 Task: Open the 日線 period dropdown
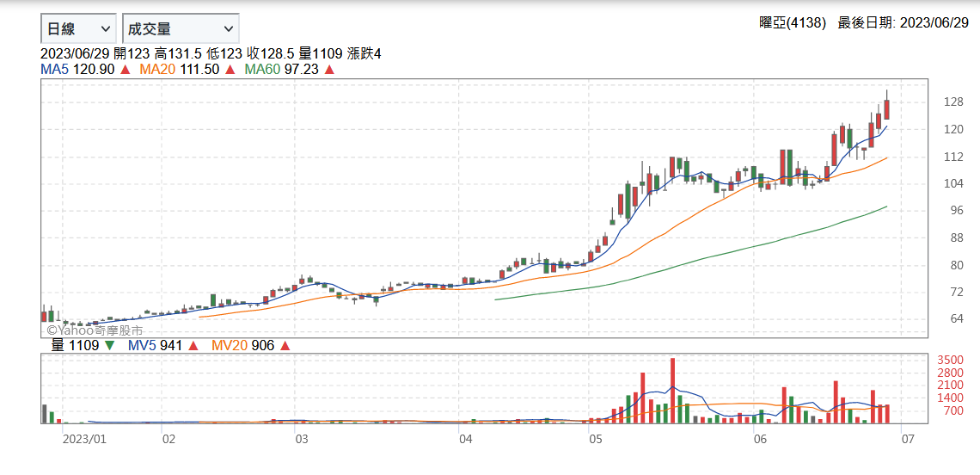(78, 28)
